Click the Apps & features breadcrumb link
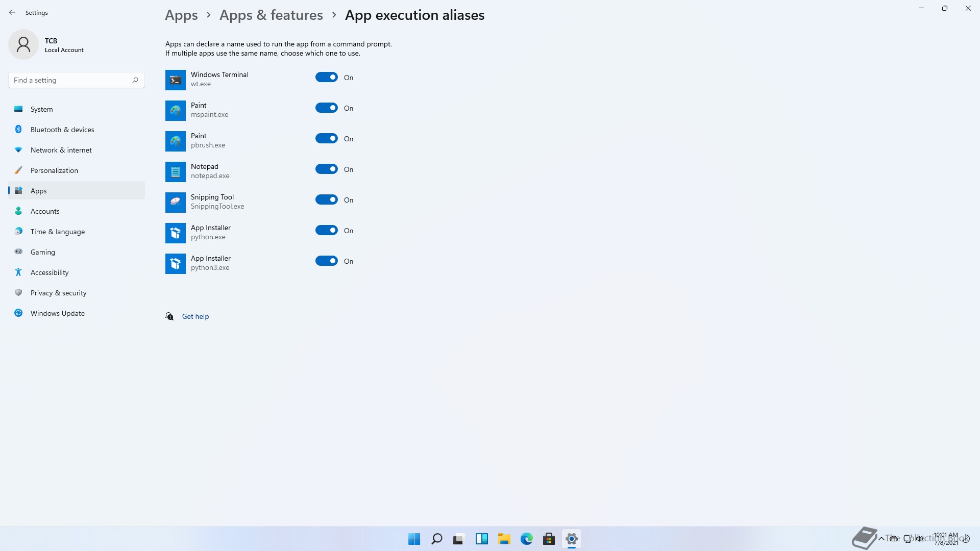 coord(271,15)
